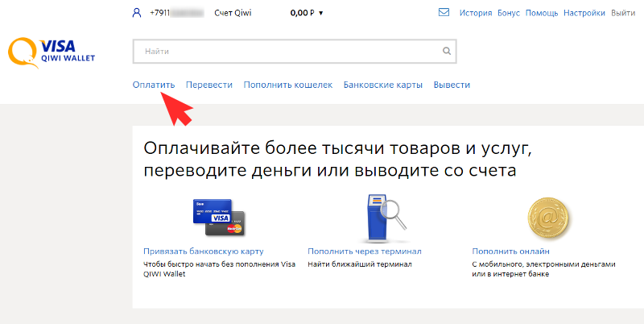Click the Счет Qiwi label
This screenshot has height=324, width=644.
coord(233,13)
